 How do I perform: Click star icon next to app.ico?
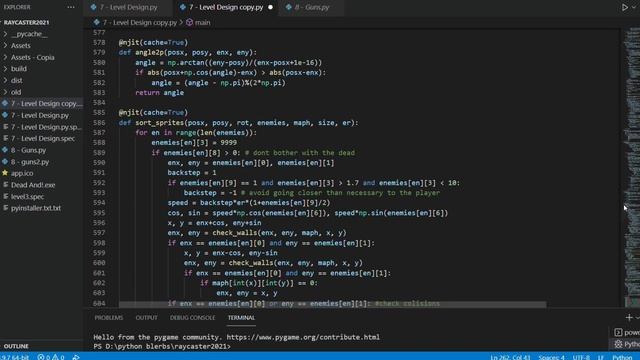tap(5, 173)
